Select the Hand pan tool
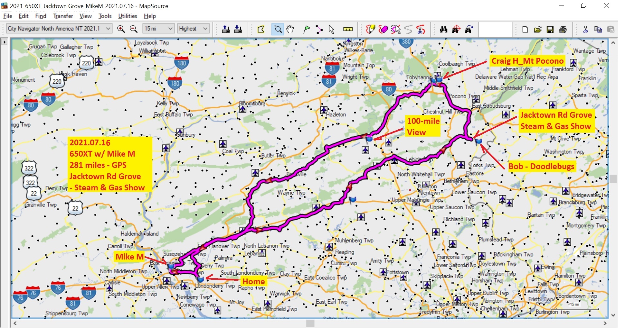The height and width of the screenshot is (328, 644). [x=290, y=29]
